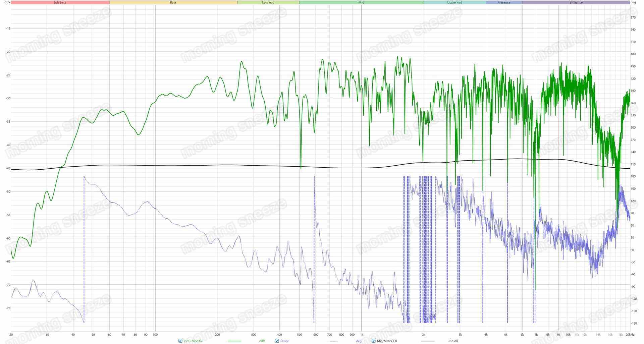Viewport: 644px width, 344px height.
Task: Select the Mid band label
Action: tap(361, 2)
